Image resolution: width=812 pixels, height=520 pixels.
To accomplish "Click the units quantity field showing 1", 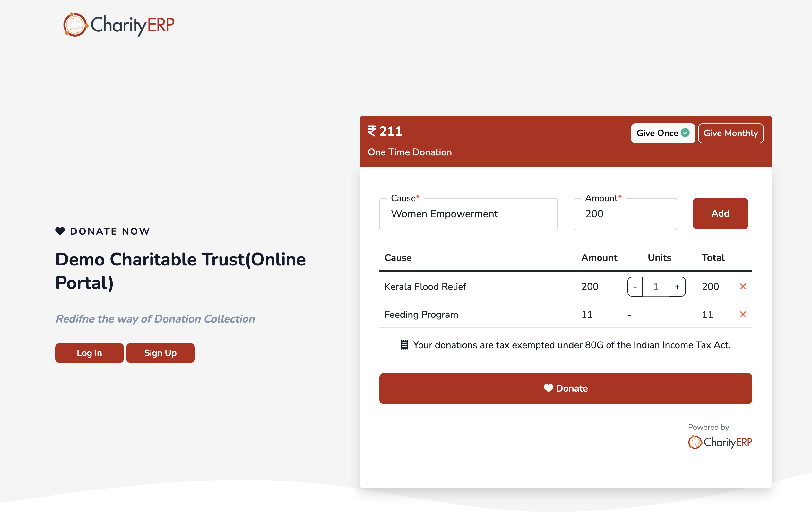I will tap(656, 287).
